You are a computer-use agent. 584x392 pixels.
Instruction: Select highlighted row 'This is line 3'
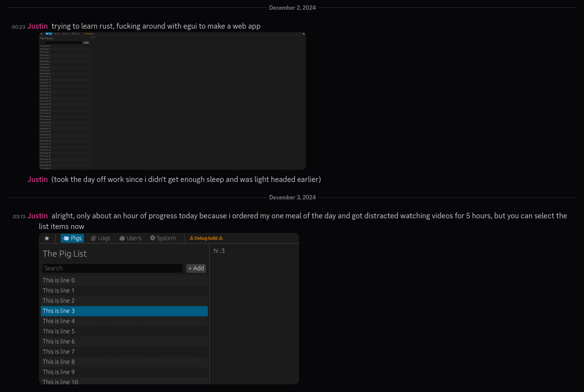(124, 311)
